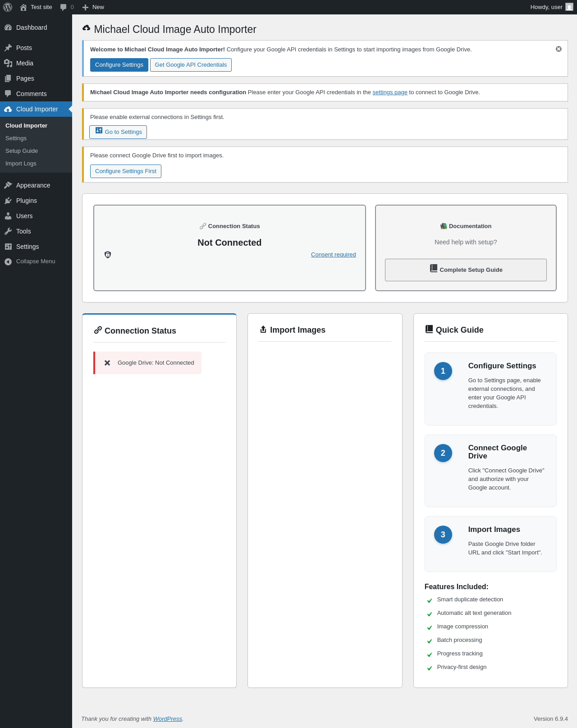577x728 pixels.
Task: Click the Posts pin icon
Action: 8,48
